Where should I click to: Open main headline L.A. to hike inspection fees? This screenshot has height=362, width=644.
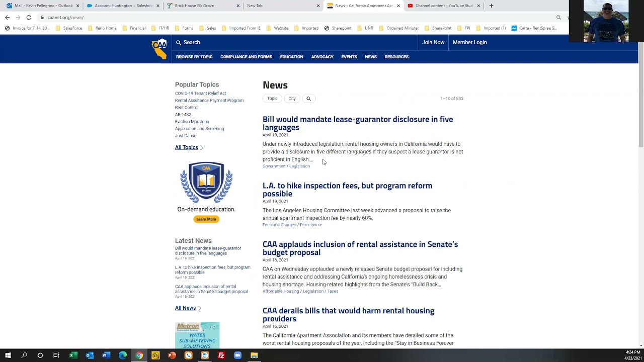[x=347, y=190]
